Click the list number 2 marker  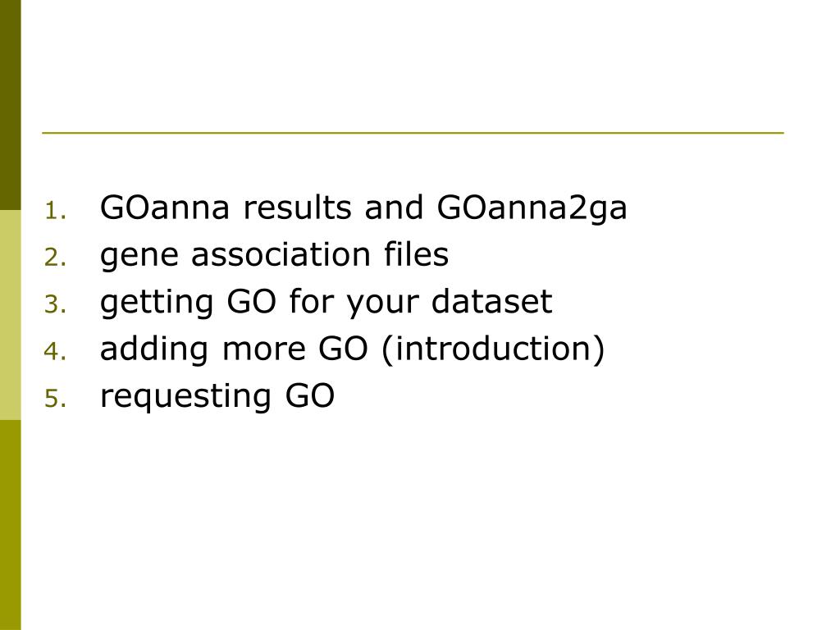tap(55, 257)
